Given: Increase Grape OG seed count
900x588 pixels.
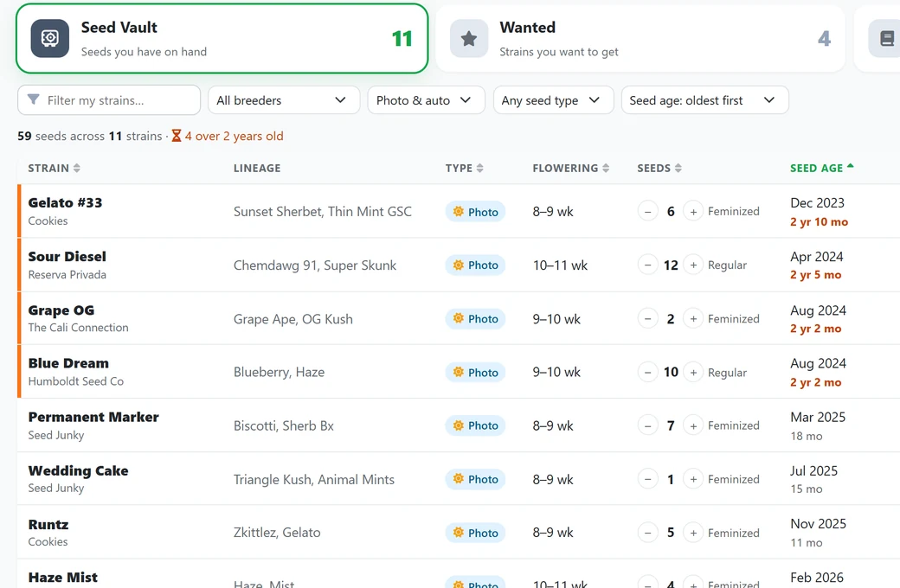Looking at the screenshot, I should click(693, 319).
